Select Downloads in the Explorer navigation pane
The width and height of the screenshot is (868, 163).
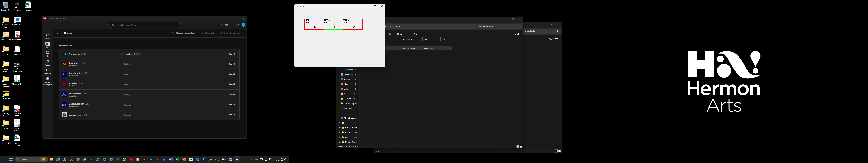pyautogui.click(x=348, y=70)
